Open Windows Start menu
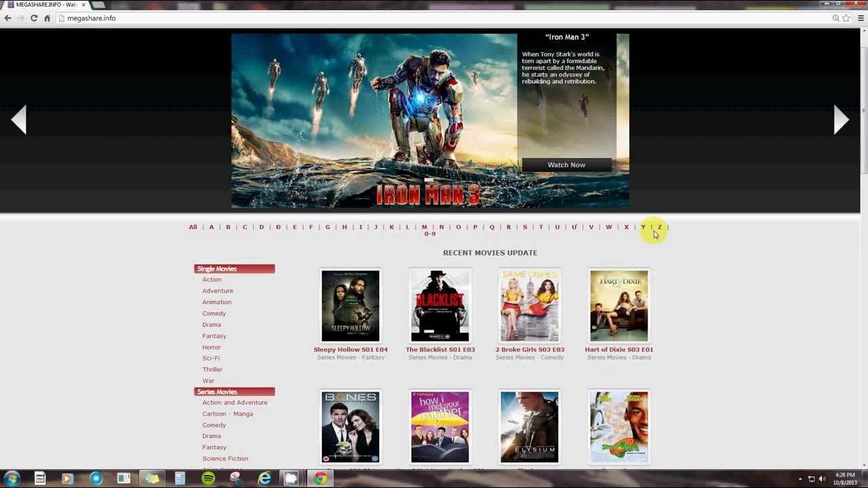The width and height of the screenshot is (868, 488). 12,479
